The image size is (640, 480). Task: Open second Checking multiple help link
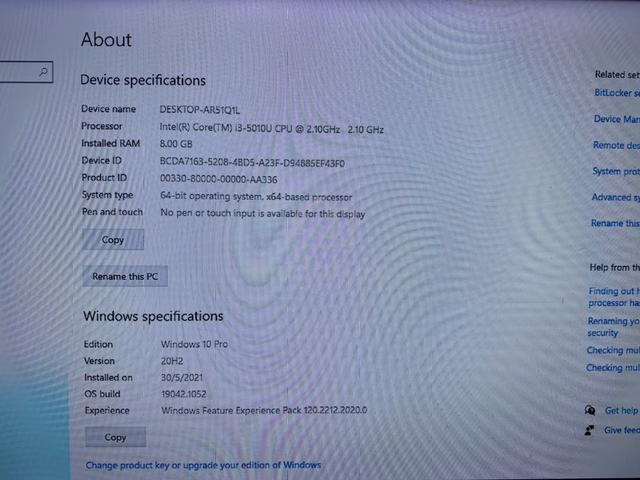613,368
